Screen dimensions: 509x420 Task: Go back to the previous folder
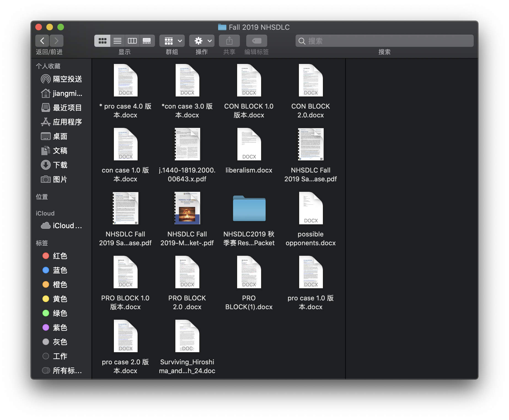pyautogui.click(x=42, y=41)
